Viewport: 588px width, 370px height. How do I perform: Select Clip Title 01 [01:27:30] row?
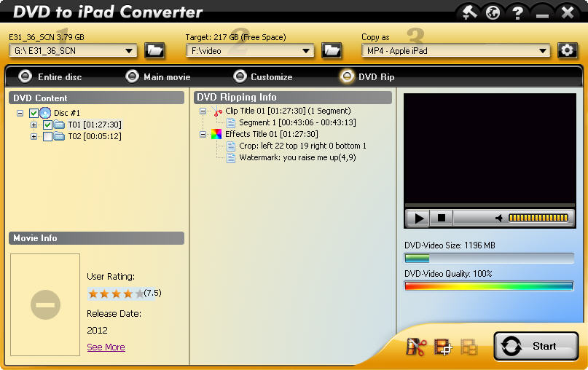288,111
